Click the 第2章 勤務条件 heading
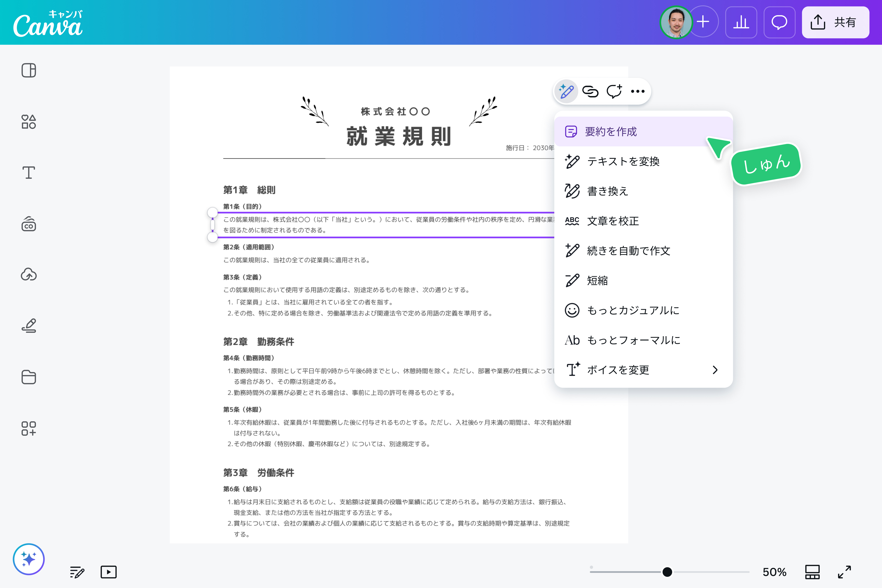882x588 pixels. click(x=259, y=342)
